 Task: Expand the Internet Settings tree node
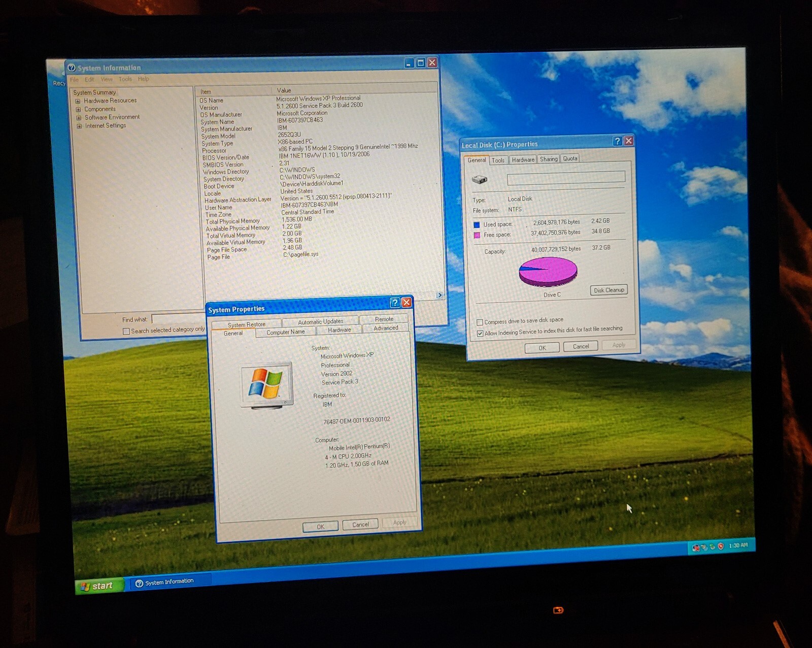tap(79, 126)
